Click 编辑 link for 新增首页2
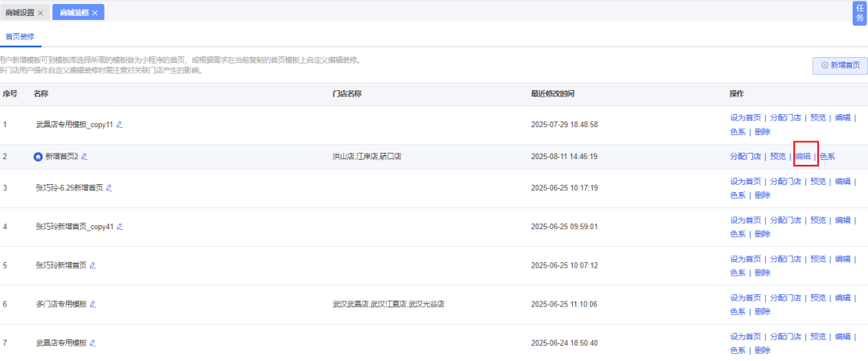Viewport: 868px width, 361px height. [x=803, y=157]
